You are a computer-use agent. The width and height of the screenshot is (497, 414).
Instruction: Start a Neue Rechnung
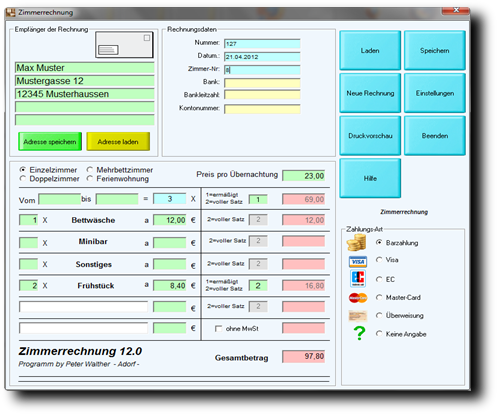tap(370, 93)
